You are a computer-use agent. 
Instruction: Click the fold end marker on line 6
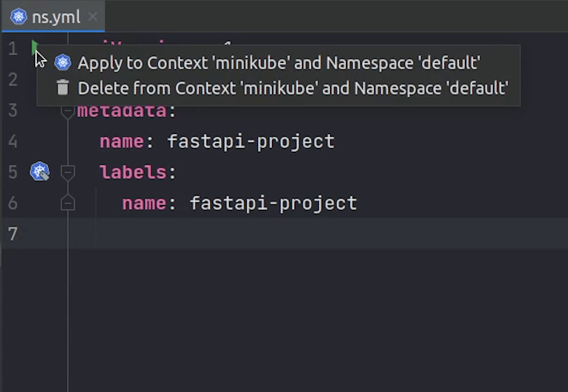pyautogui.click(x=68, y=203)
